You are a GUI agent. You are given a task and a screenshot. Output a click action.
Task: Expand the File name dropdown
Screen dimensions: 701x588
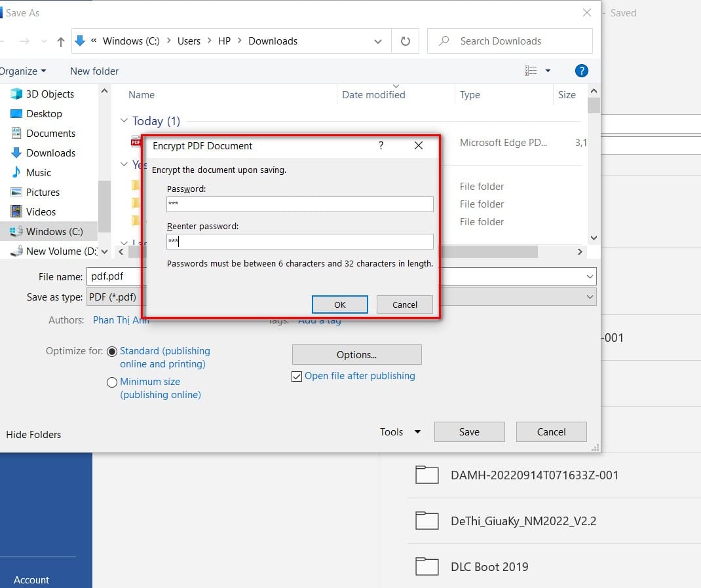pyautogui.click(x=590, y=276)
